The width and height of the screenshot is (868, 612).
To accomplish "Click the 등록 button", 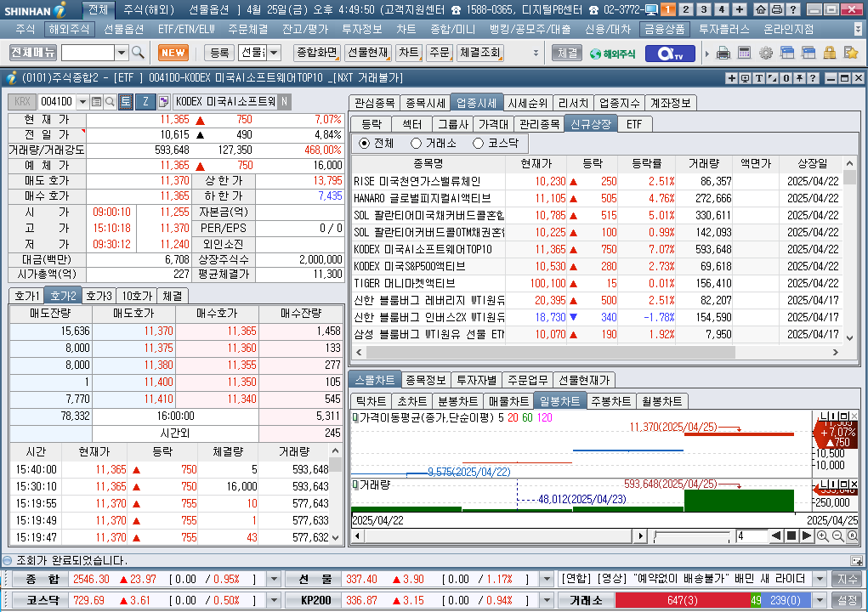I will [219, 53].
